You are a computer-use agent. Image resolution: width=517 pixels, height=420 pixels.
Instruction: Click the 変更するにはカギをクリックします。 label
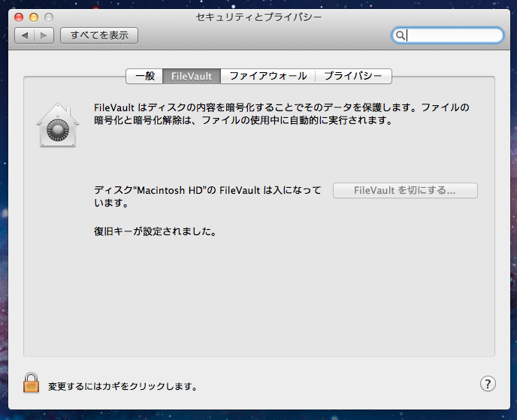point(123,386)
